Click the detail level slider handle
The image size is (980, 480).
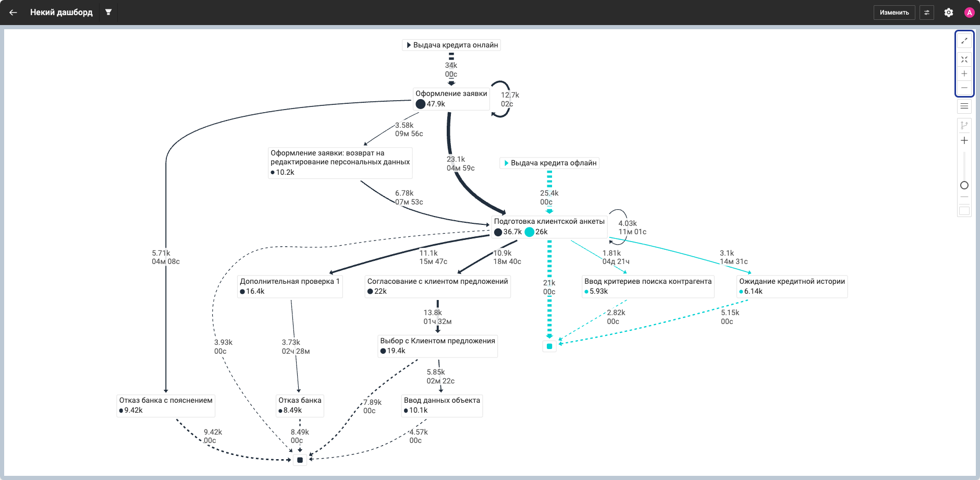(x=964, y=185)
